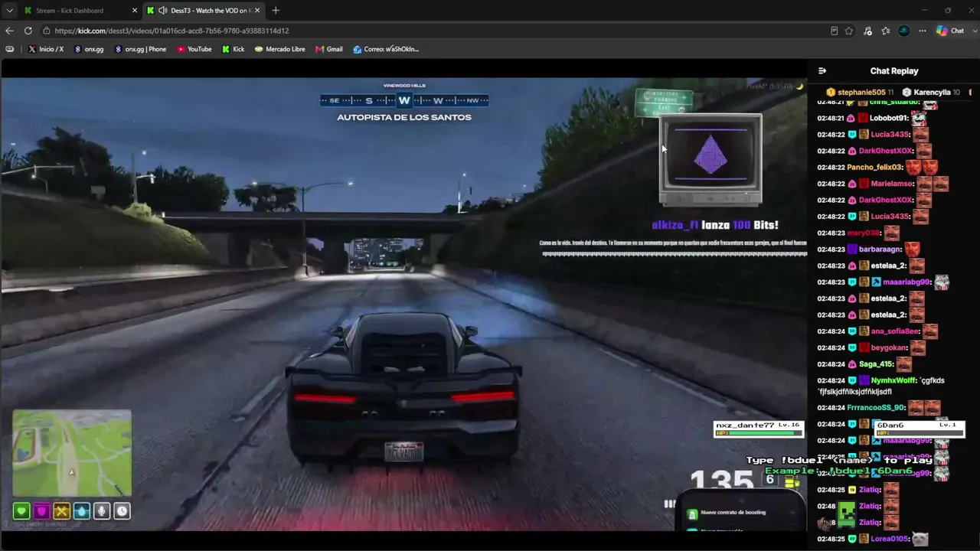Click the clock HUD icon
Screen dimensions: 980x551
click(122, 511)
